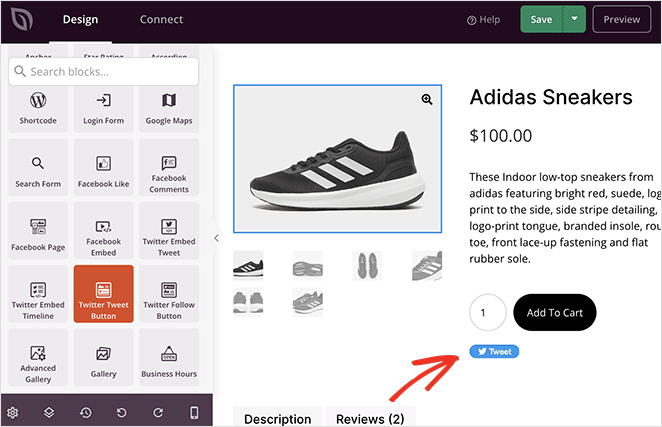Add the Facebook Page block
Screen dimensions: 662x427
coord(38,231)
